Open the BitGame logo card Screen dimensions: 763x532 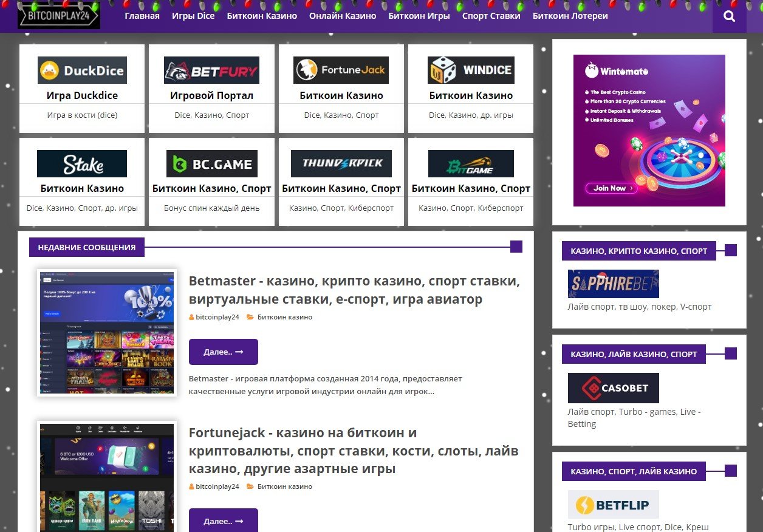(x=471, y=164)
